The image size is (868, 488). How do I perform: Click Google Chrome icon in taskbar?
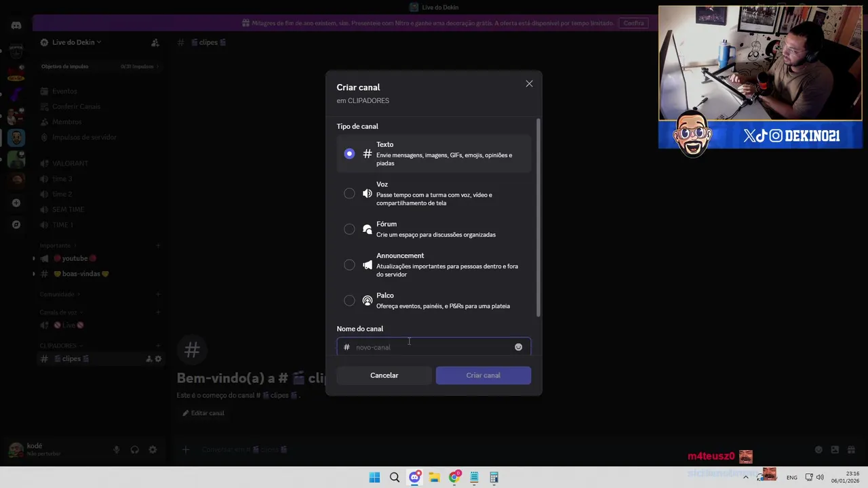(454, 477)
